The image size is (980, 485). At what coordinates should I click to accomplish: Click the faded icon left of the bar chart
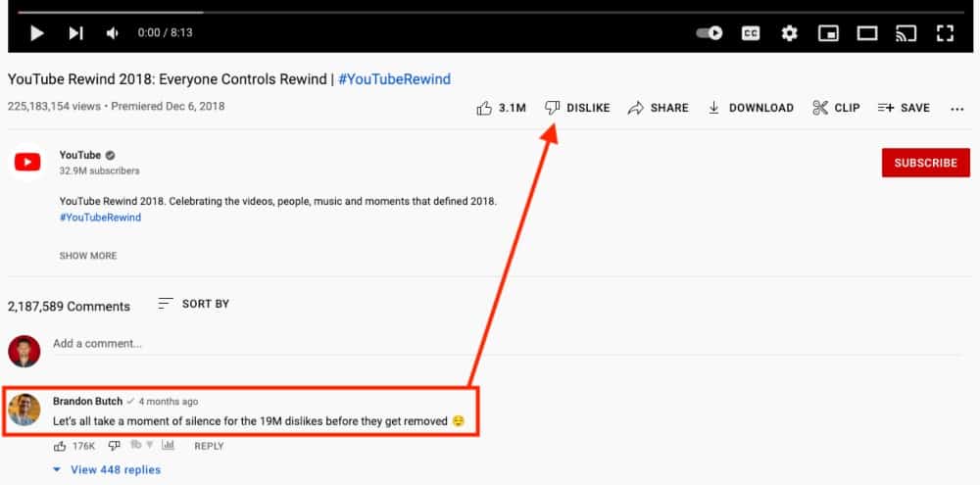tap(142, 445)
